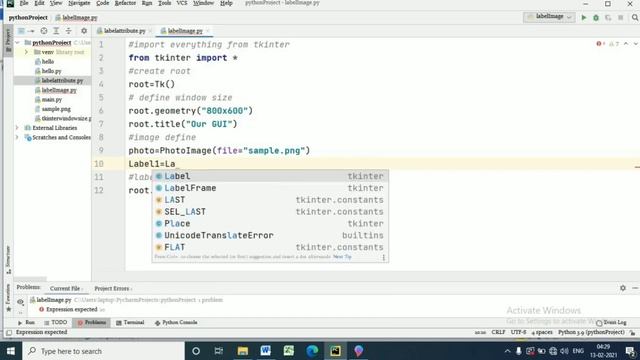Viewport: 640px width, 360px height.
Task: Choose FLAT constant from completion list
Action: (x=270, y=247)
